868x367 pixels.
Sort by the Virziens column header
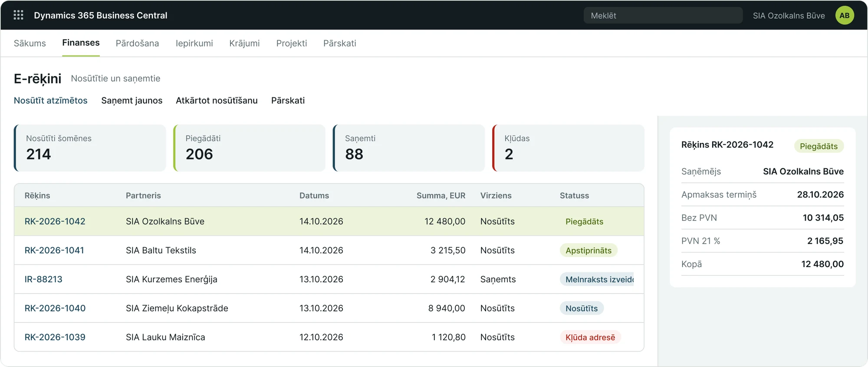click(x=496, y=195)
